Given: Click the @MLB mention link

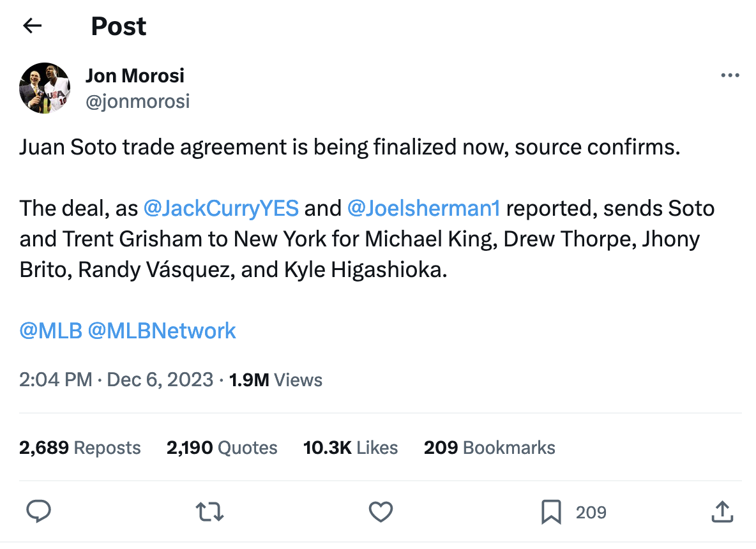Looking at the screenshot, I should [x=51, y=331].
